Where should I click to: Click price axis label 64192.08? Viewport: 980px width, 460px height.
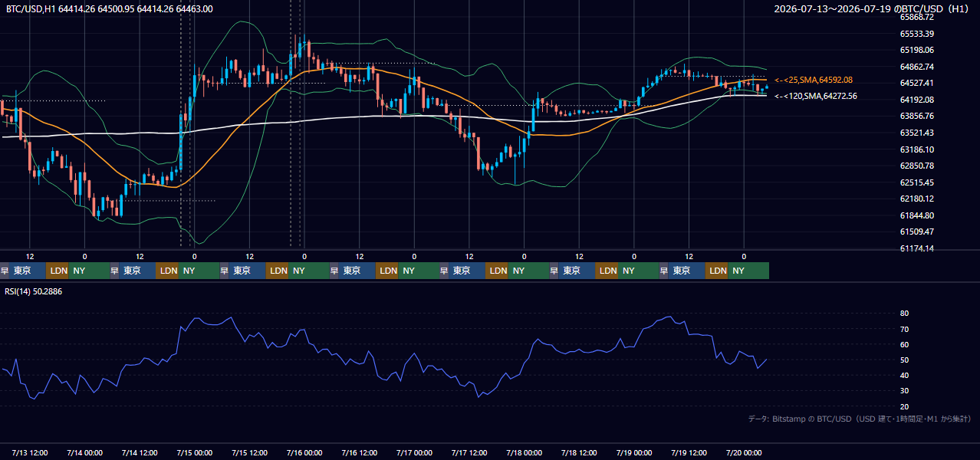[916, 100]
